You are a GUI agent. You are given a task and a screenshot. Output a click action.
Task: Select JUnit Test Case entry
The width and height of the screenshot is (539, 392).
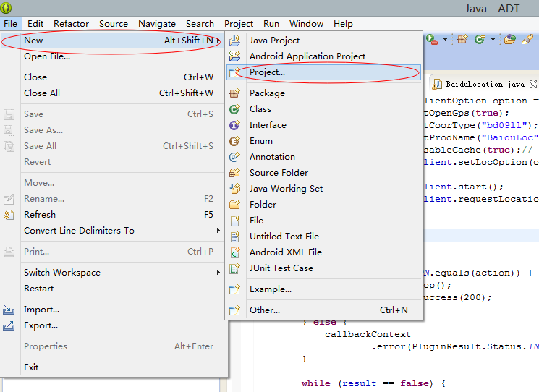click(281, 268)
